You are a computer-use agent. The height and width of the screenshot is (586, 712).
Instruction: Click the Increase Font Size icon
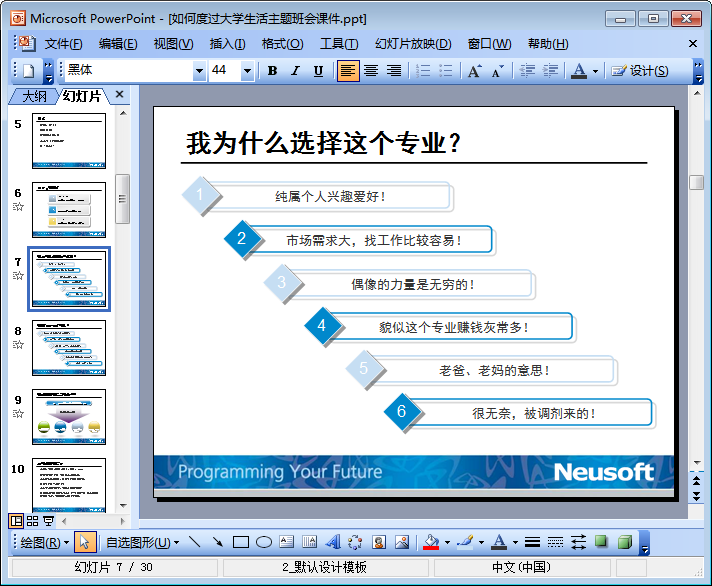pos(474,71)
